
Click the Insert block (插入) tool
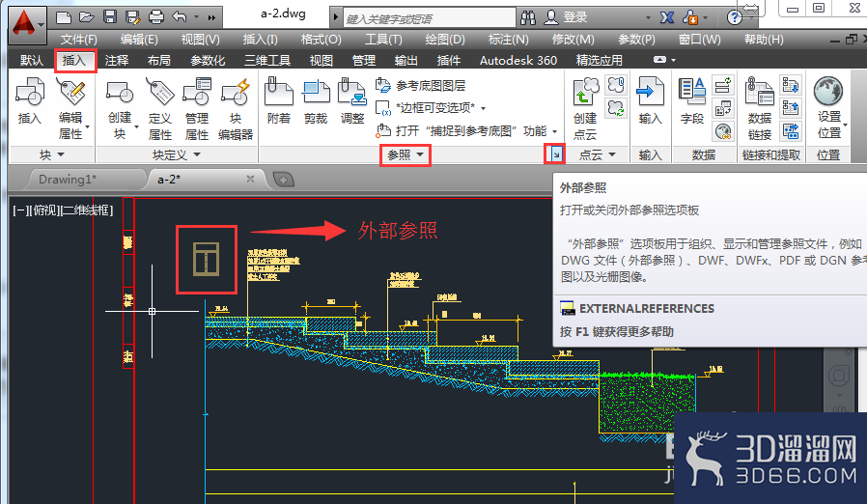(x=30, y=100)
